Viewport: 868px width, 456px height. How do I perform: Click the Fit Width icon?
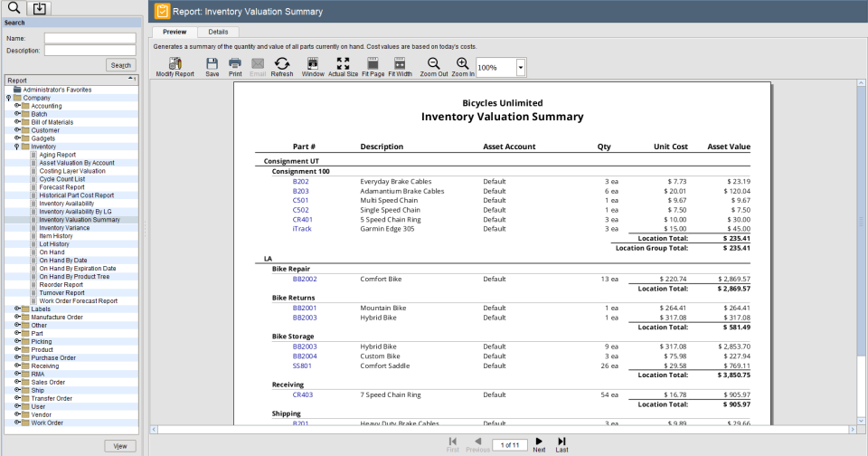(400, 64)
